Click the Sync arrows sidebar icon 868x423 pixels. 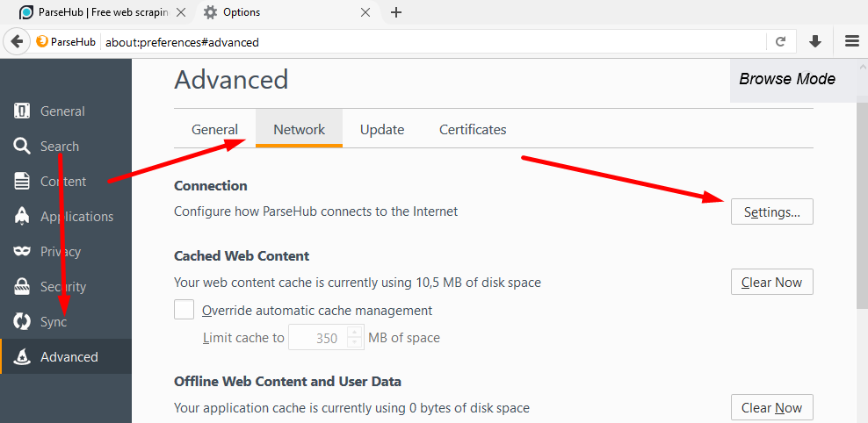(22, 321)
